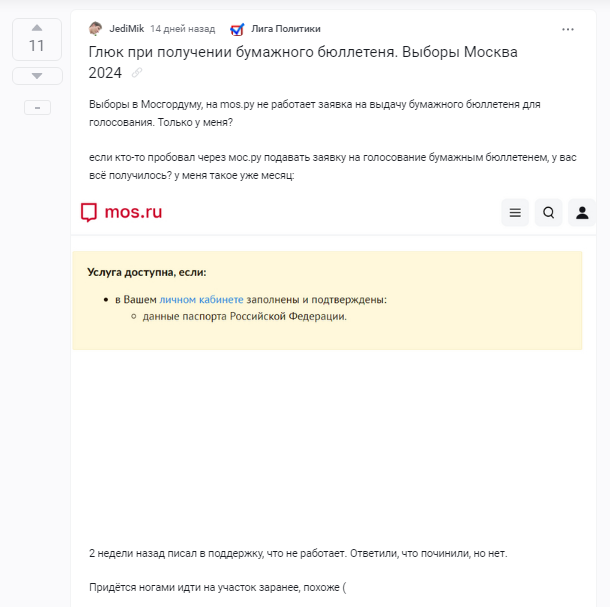Click the mos.ru user profile icon
610x607 pixels.
click(582, 212)
